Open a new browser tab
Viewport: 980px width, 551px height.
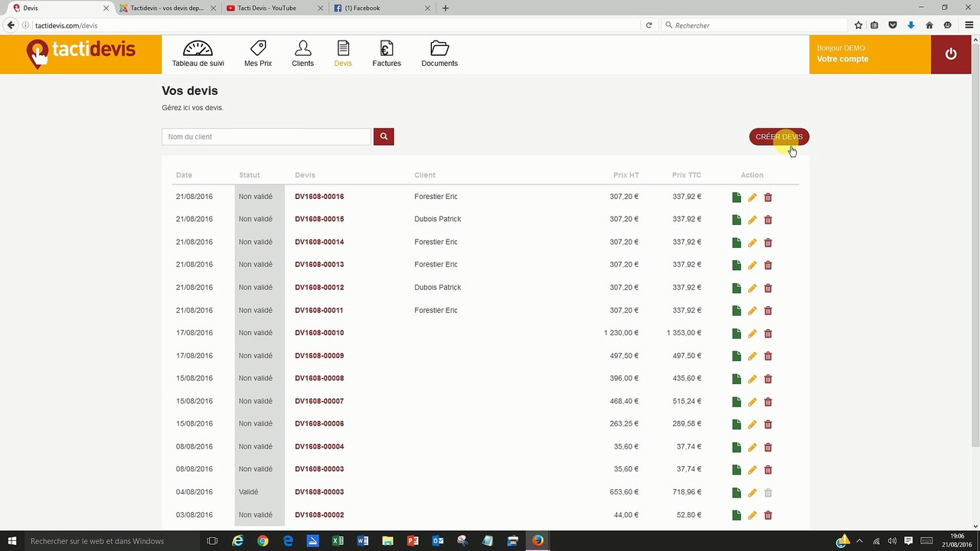(x=446, y=8)
